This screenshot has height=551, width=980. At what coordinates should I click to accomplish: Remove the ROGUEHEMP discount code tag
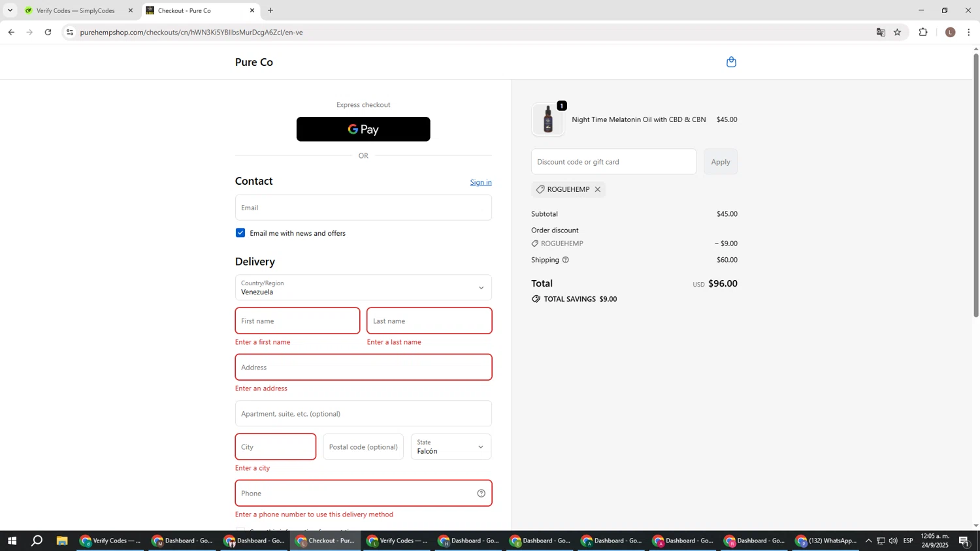(x=597, y=189)
